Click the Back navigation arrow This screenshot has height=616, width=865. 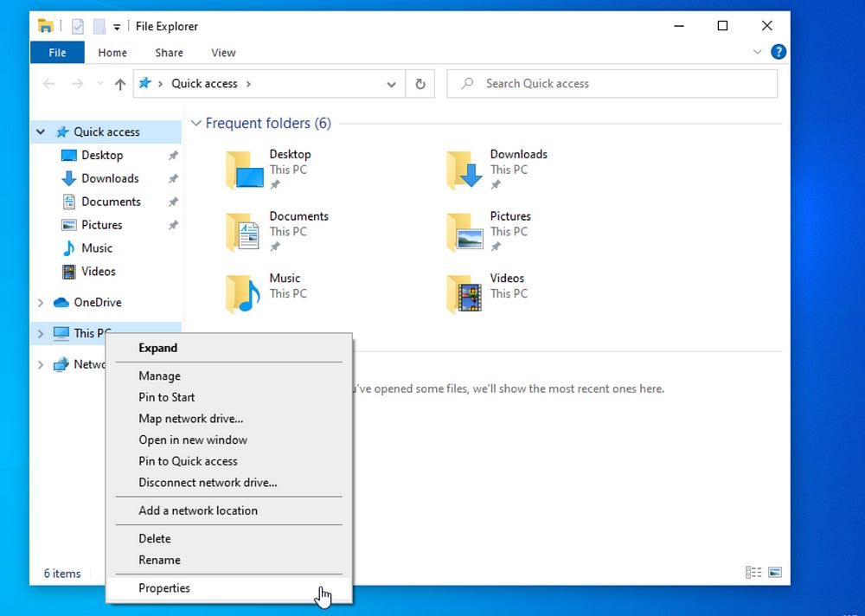tap(49, 84)
